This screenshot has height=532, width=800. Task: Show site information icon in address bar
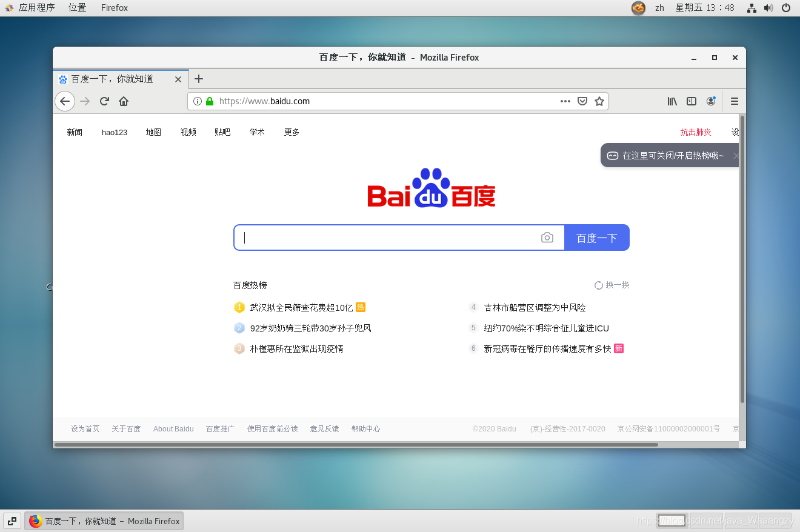197,101
